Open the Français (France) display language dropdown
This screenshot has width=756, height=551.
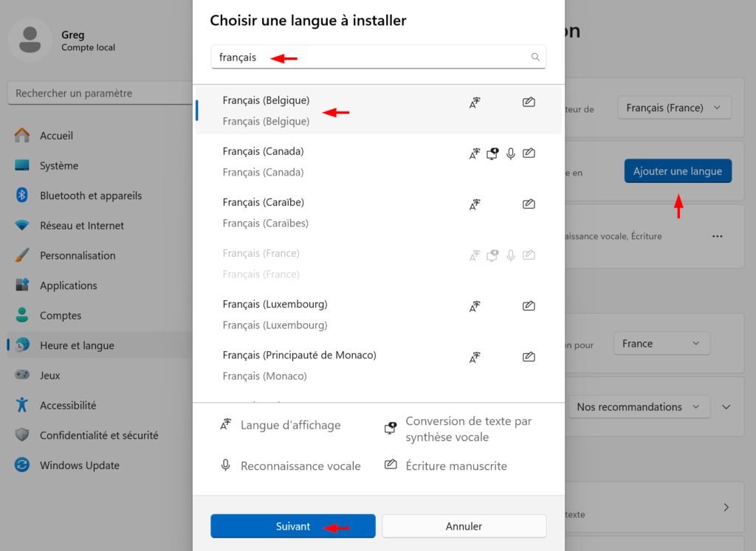[x=674, y=108]
